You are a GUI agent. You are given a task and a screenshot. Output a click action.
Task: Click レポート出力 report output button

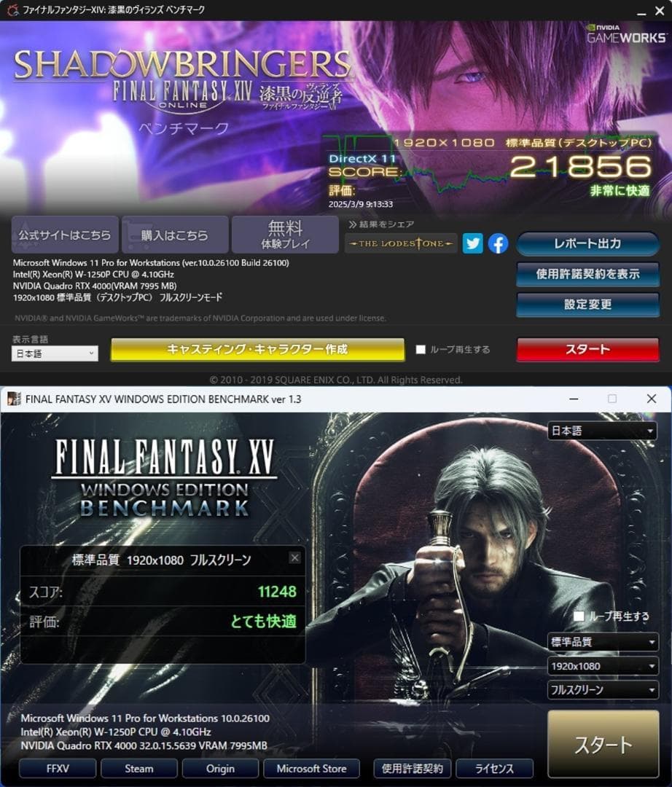587,244
